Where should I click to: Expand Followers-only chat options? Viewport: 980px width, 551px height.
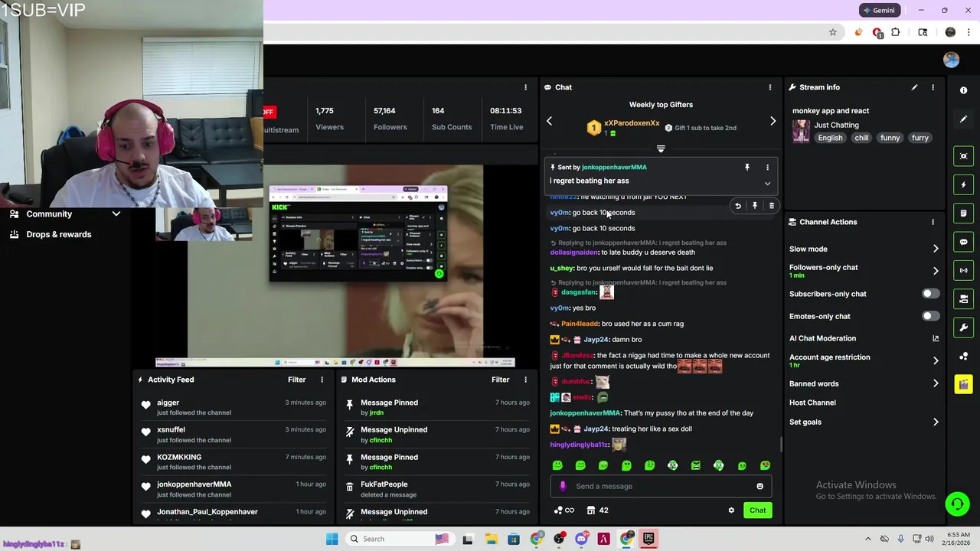click(x=936, y=271)
